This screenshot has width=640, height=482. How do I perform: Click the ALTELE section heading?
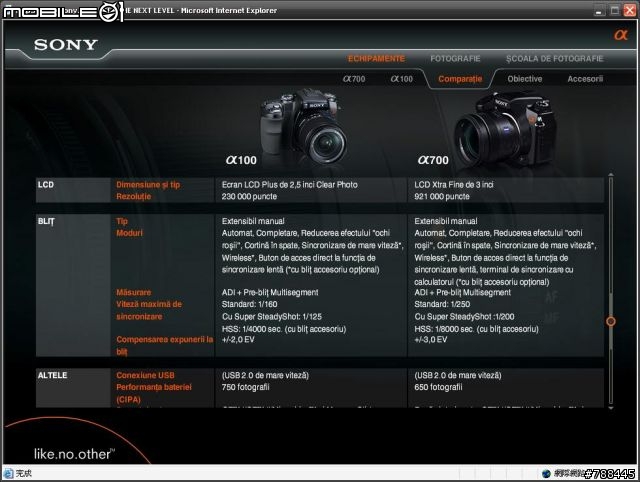point(52,375)
